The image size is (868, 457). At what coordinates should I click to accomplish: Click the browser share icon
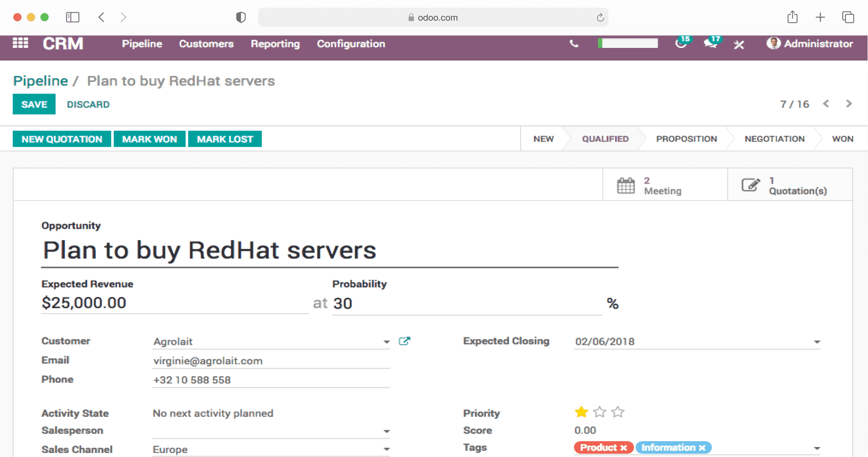[x=792, y=17]
